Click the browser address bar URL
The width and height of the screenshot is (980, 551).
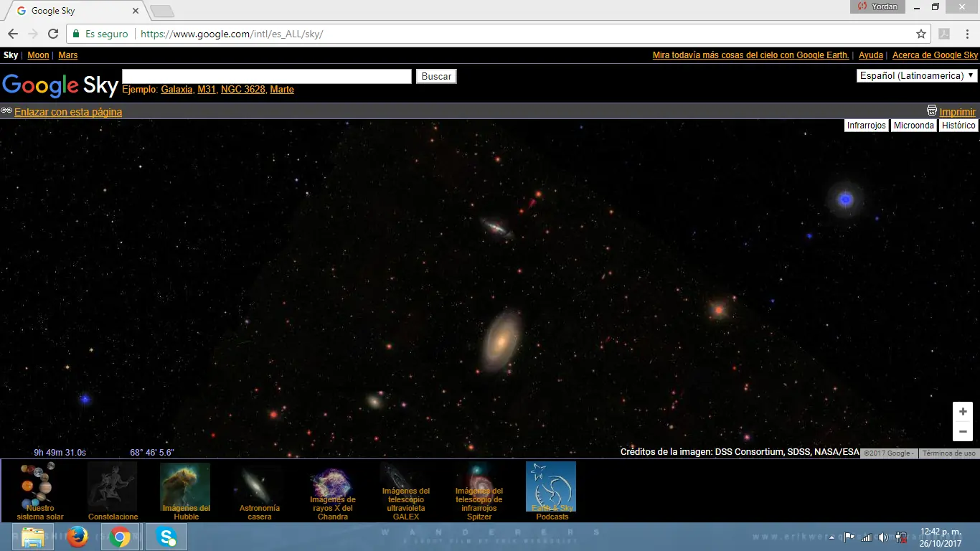tap(232, 34)
